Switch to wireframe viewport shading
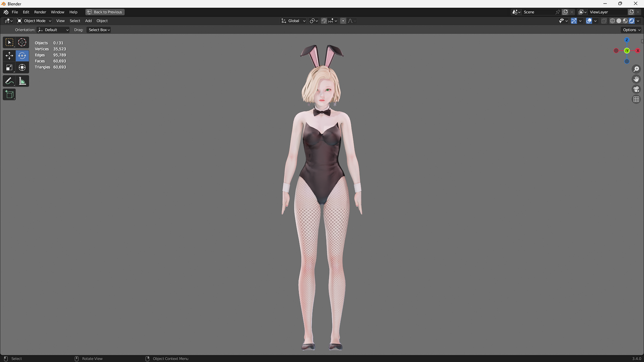Image resolution: width=644 pixels, height=362 pixels. coord(612,21)
